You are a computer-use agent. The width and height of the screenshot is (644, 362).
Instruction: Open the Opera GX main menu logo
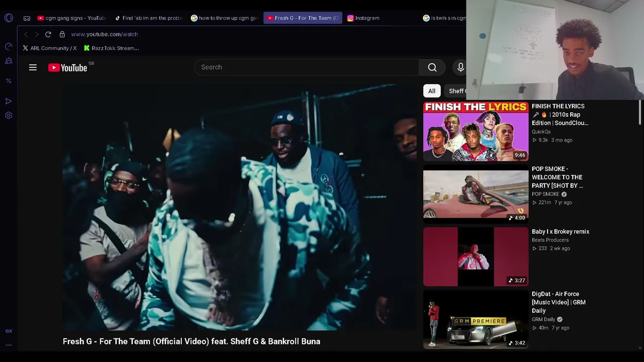point(9,18)
